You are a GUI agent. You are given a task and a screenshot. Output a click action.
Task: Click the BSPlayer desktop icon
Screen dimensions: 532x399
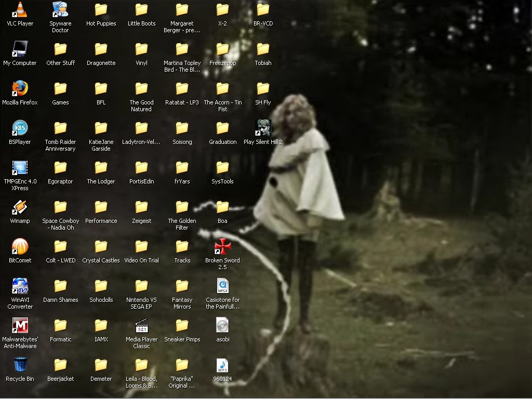point(20,128)
